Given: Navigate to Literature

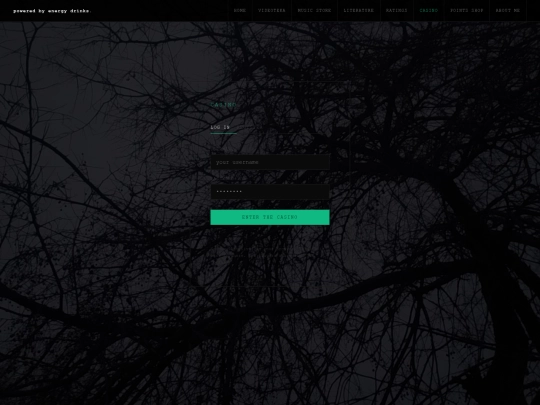Looking at the screenshot, I should (x=359, y=11).
